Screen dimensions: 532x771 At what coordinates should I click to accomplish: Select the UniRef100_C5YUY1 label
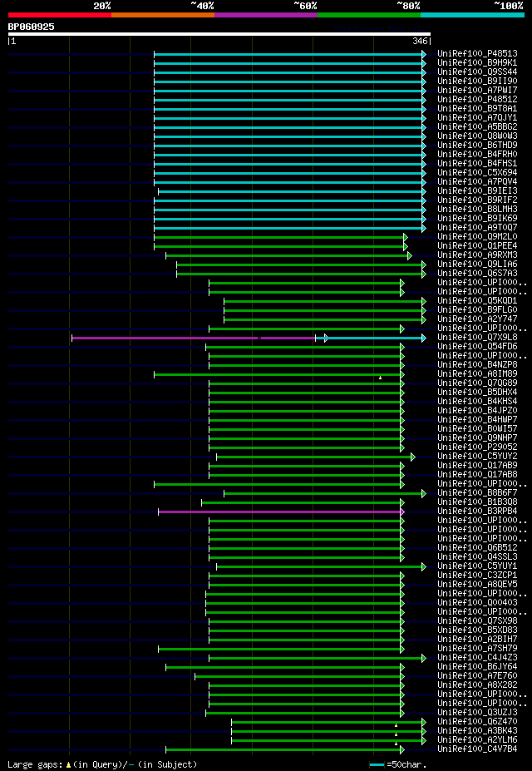tap(477, 566)
